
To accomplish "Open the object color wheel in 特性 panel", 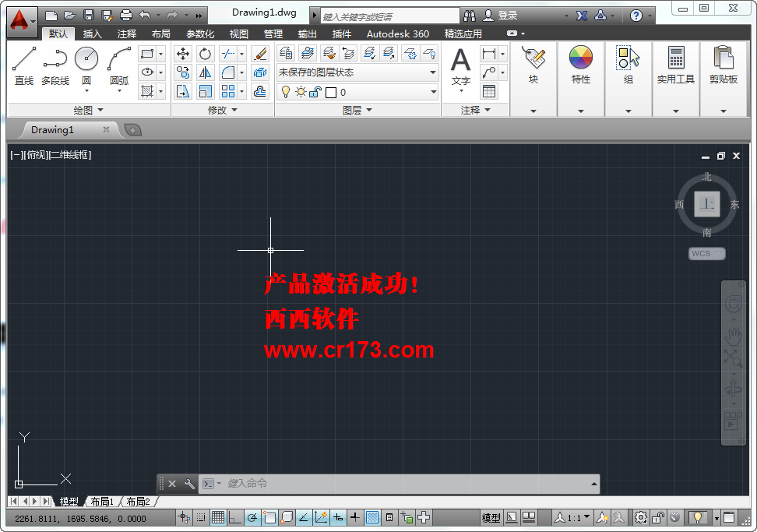I will coord(579,56).
